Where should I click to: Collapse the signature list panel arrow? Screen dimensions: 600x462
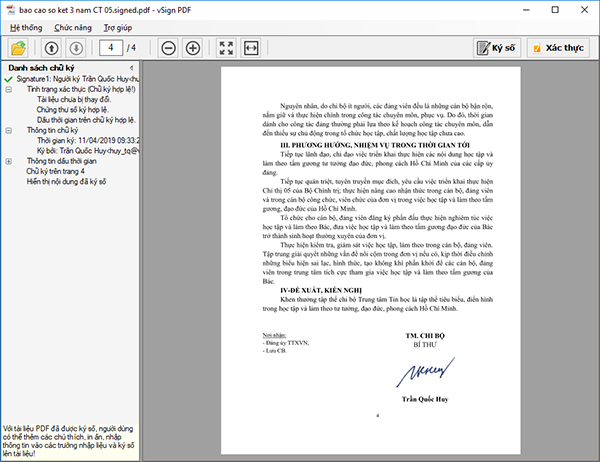click(133, 68)
